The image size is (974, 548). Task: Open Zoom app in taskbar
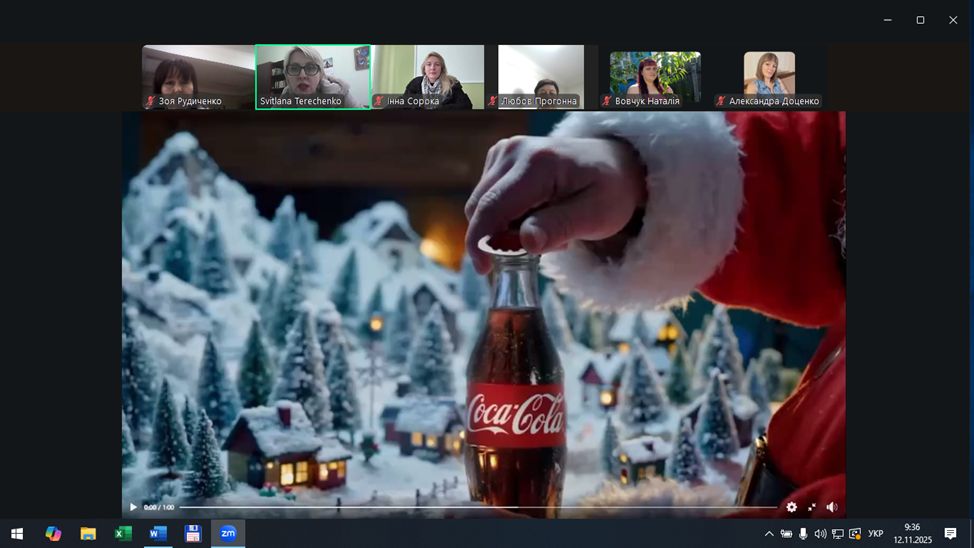[x=228, y=534]
